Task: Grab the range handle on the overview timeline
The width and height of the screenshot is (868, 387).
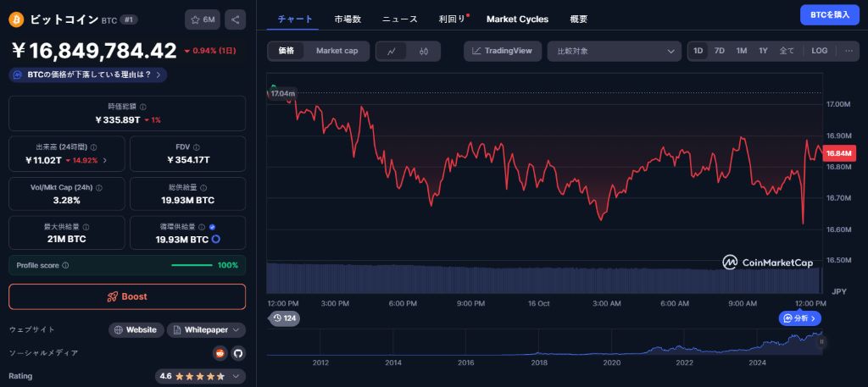Action: (x=821, y=341)
